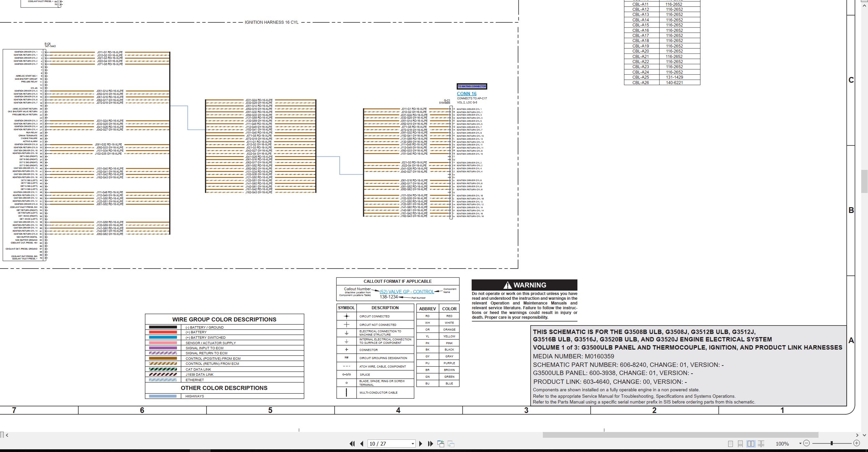Click the 100% zoom value
Image resolution: width=868 pixels, height=452 pixels.
tap(782, 444)
